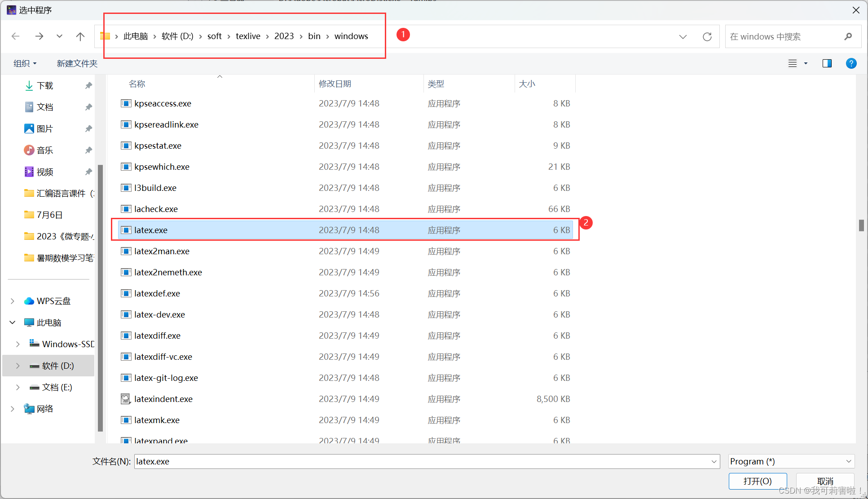This screenshot has height=499, width=868.
Task: Open Downloads quick access folder
Action: 44,85
